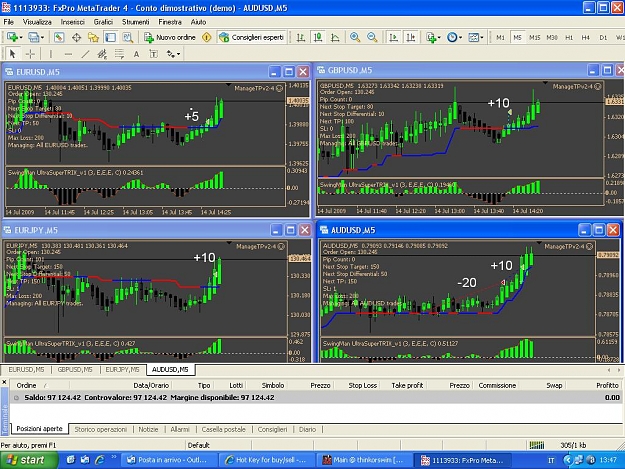Image resolution: width=625 pixels, height=469 pixels.
Task: Click the EURUSD chart shift triangle marker
Action: pyautogui.click(x=228, y=84)
